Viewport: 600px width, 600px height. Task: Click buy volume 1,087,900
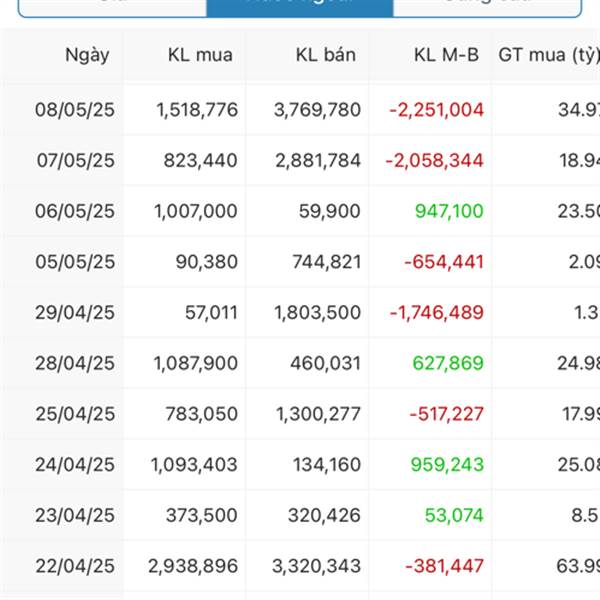point(196,363)
